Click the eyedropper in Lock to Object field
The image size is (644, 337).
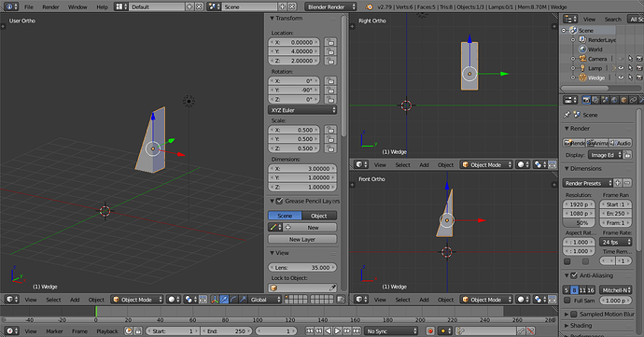[x=332, y=288]
